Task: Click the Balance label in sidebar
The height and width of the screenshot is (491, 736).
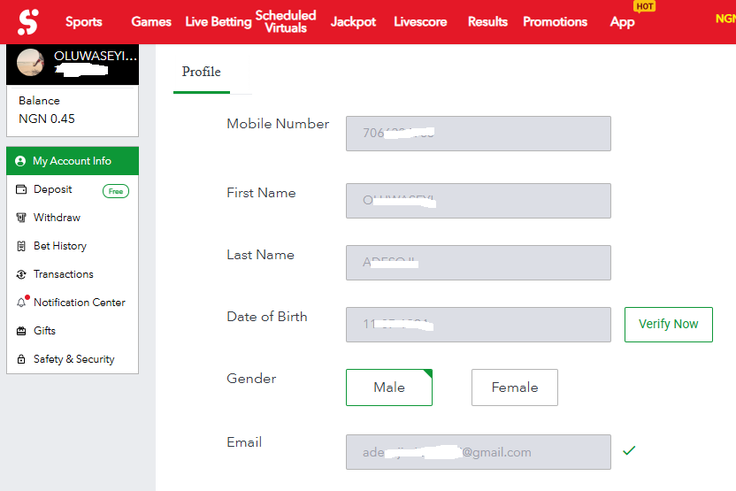Action: (x=39, y=100)
